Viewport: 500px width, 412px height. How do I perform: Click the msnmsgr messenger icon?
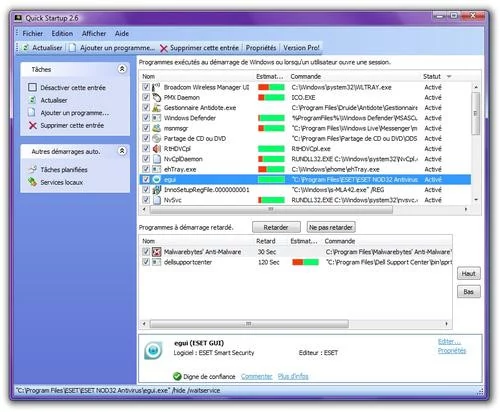(x=156, y=128)
